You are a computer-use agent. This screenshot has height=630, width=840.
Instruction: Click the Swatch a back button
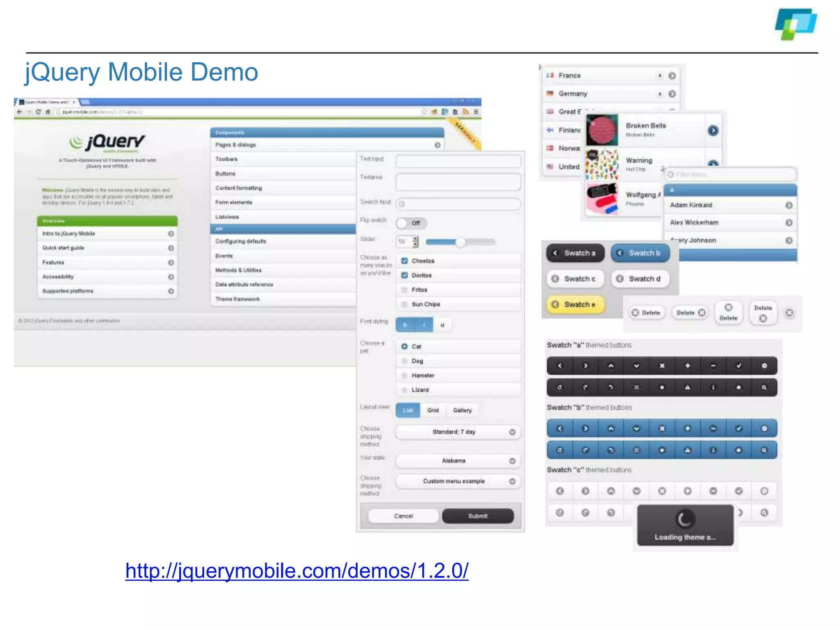[x=575, y=253]
